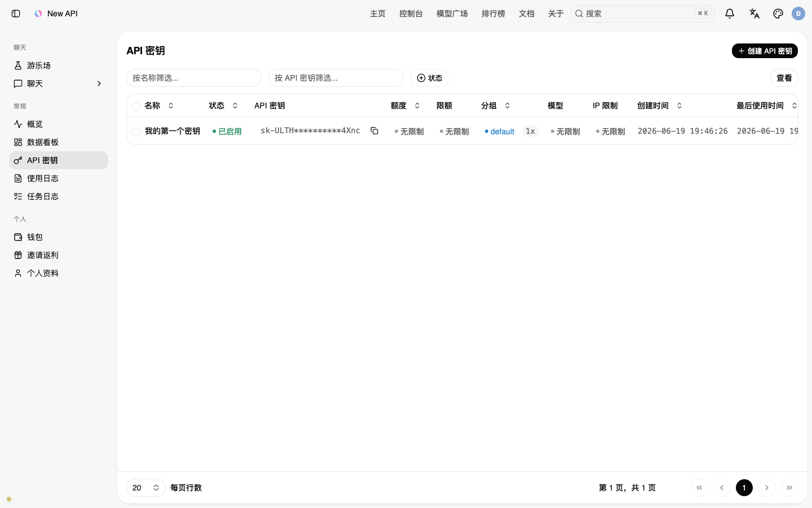Screen dimensions: 812x508
Task: Click the New API logo icon
Action: click(38, 14)
